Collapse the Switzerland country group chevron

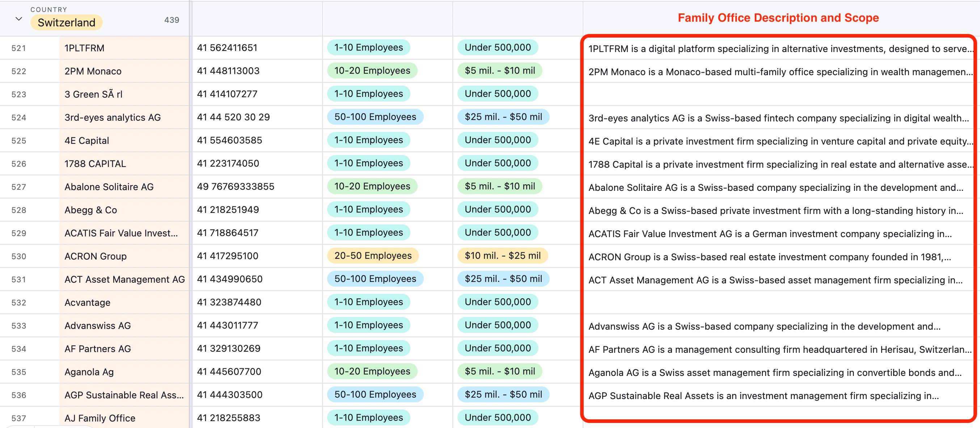pos(18,19)
